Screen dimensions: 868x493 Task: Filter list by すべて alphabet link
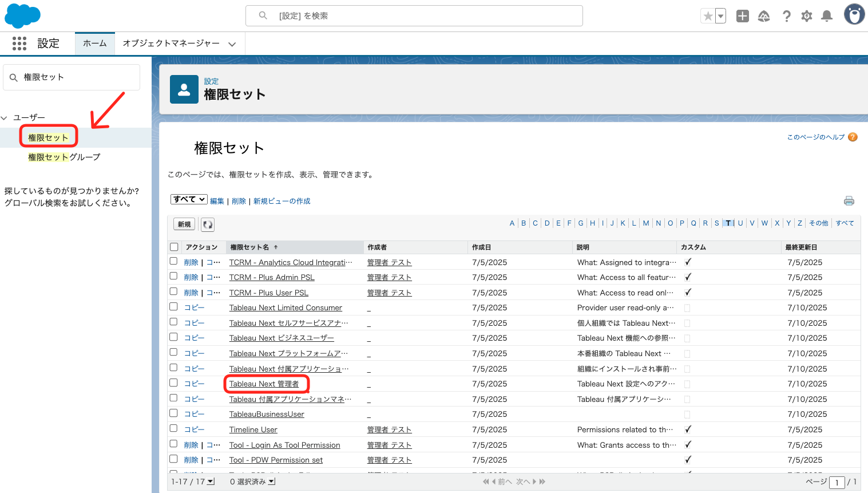pos(845,223)
